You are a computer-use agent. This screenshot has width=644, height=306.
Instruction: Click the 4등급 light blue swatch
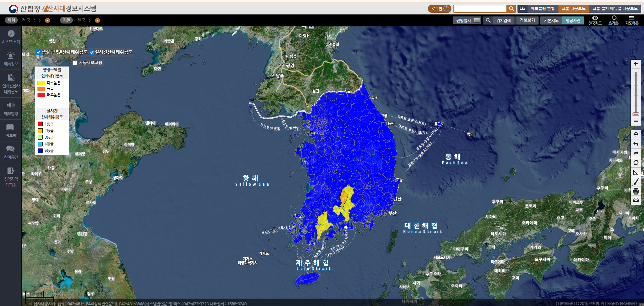(x=40, y=144)
